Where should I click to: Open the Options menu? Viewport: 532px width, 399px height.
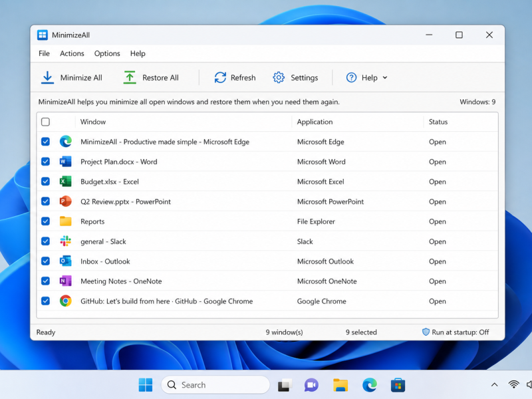pyautogui.click(x=107, y=53)
